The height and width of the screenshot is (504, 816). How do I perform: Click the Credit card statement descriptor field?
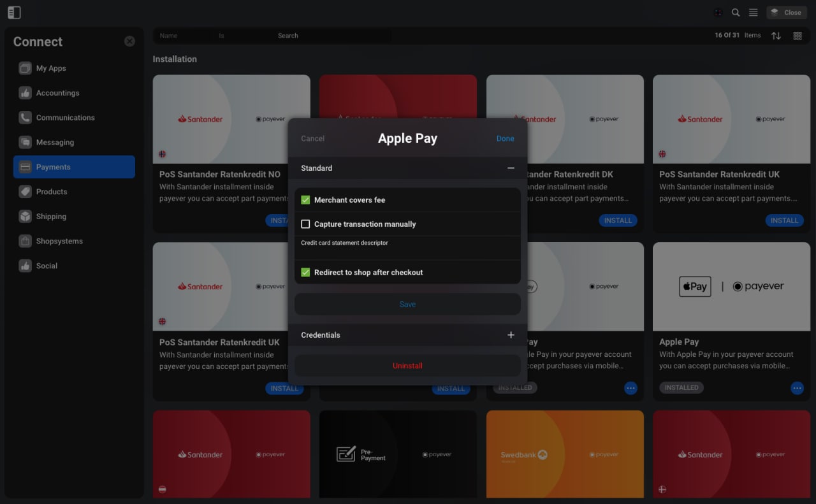point(407,248)
